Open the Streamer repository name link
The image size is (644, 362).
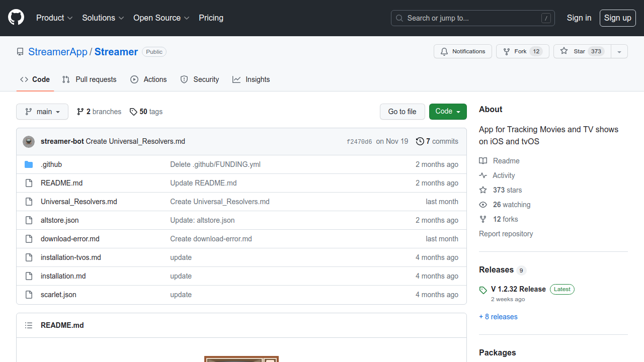point(116,52)
